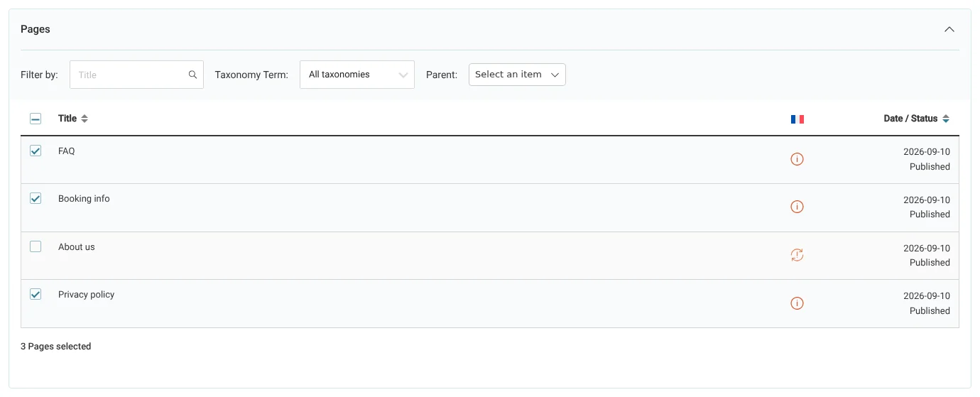Uncheck the FAQ page checkbox

click(36, 151)
